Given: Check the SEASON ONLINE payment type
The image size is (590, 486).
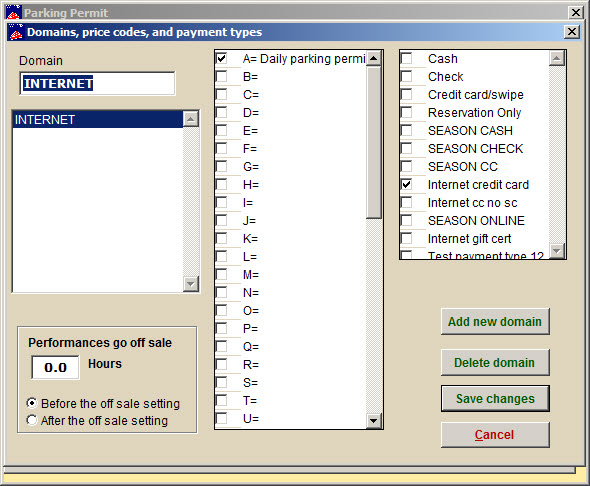Looking at the screenshot, I should pyautogui.click(x=406, y=220).
